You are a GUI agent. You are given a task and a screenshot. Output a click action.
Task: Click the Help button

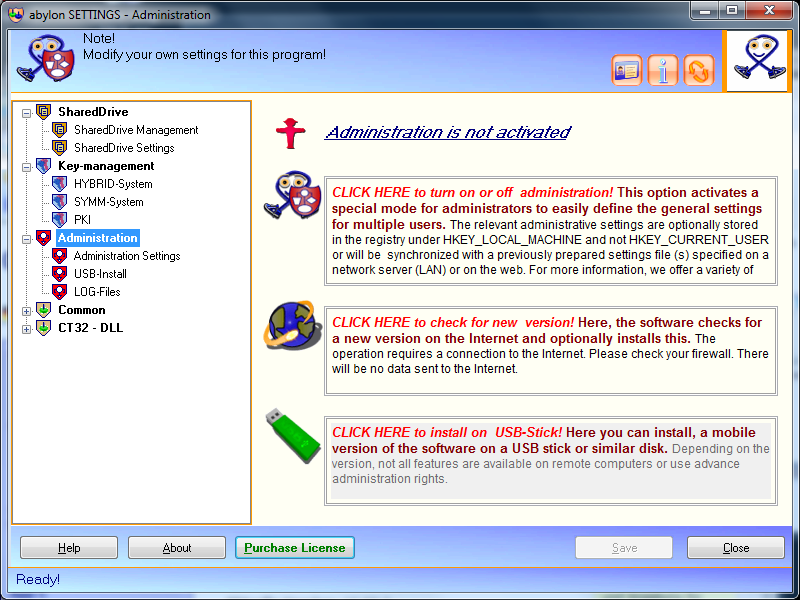[69, 547]
